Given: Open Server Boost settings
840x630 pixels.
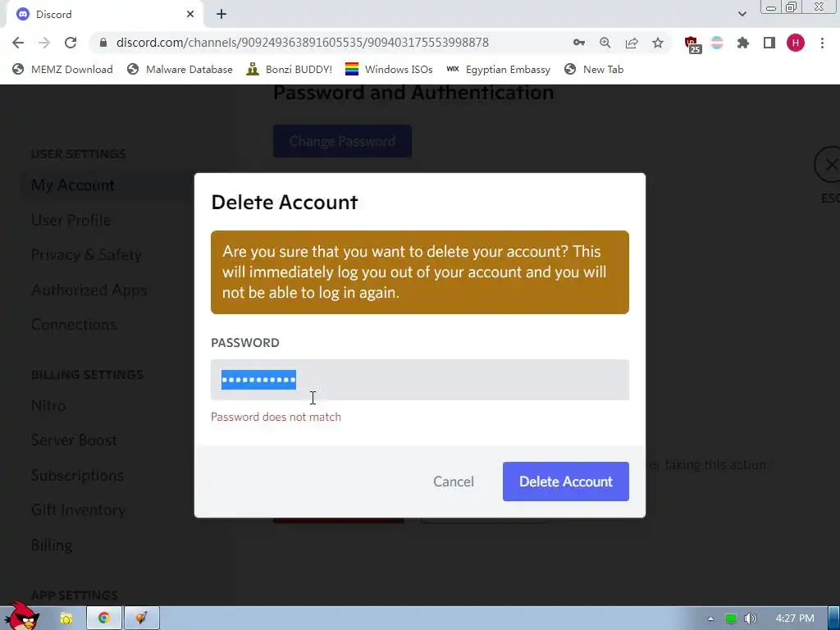Looking at the screenshot, I should pos(74,441).
